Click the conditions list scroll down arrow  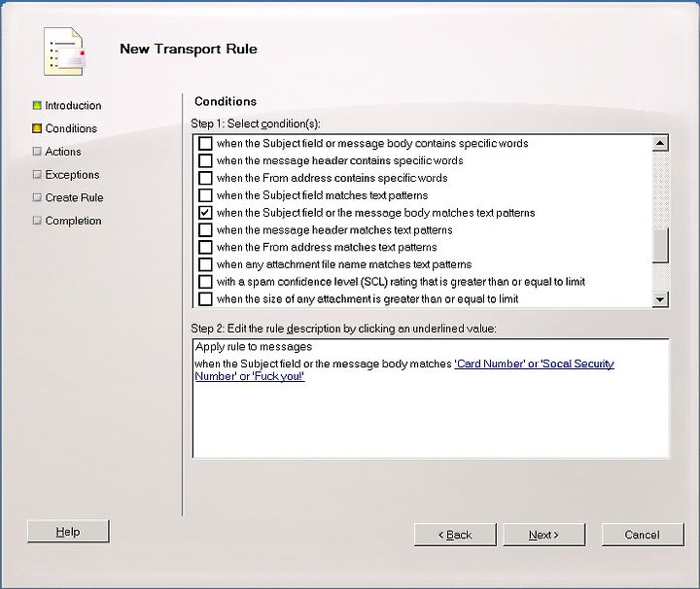[660, 299]
